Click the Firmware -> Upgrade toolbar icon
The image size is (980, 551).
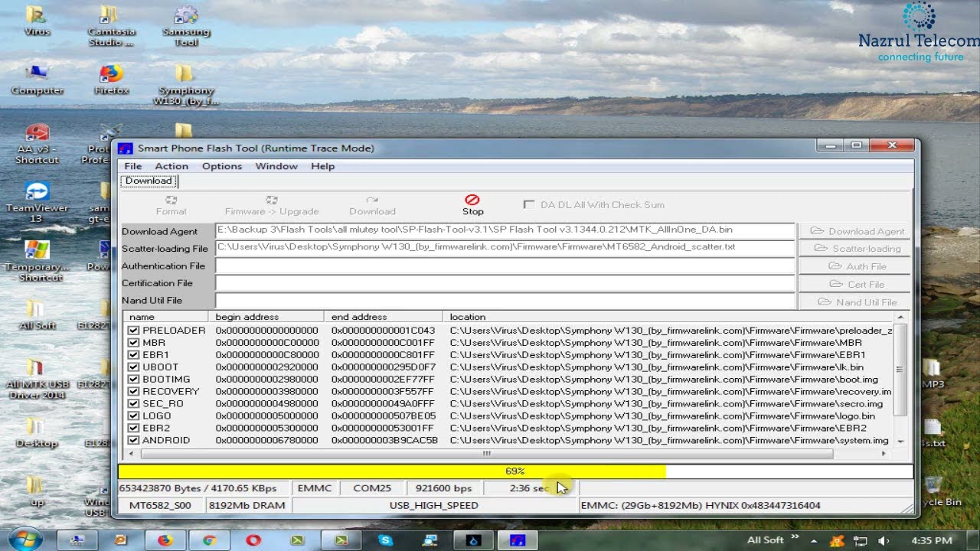tap(272, 200)
